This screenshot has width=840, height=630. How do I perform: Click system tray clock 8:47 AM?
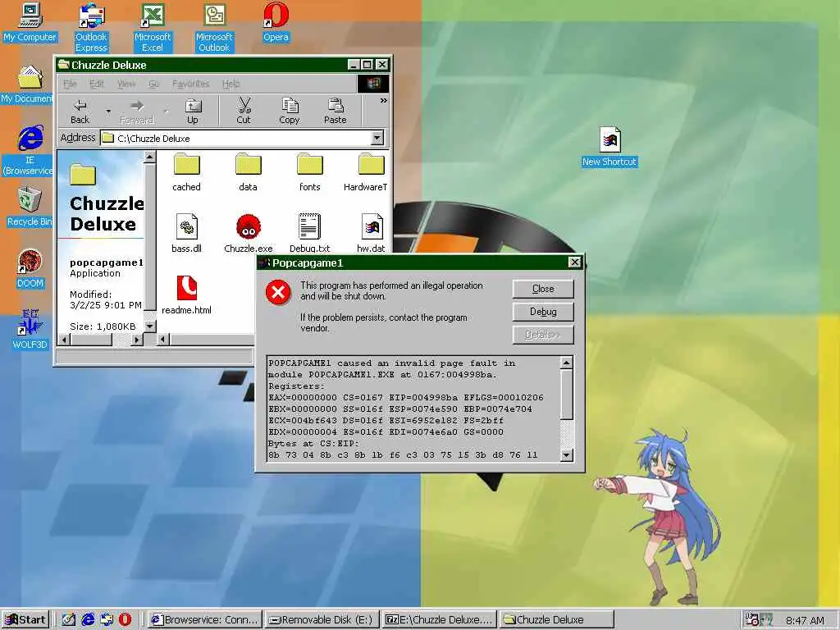[806, 620]
